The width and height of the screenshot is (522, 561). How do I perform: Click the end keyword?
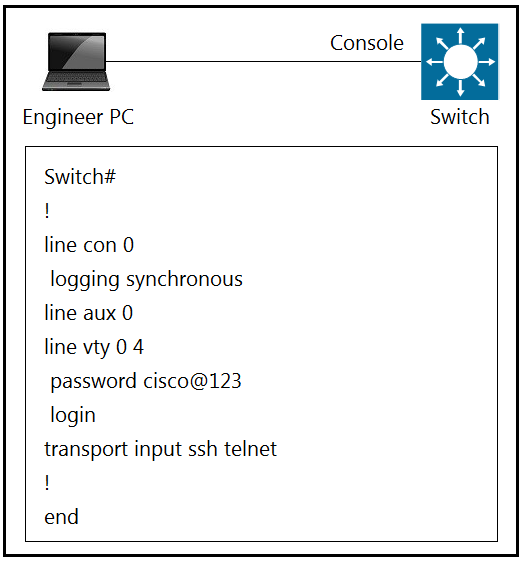61,517
